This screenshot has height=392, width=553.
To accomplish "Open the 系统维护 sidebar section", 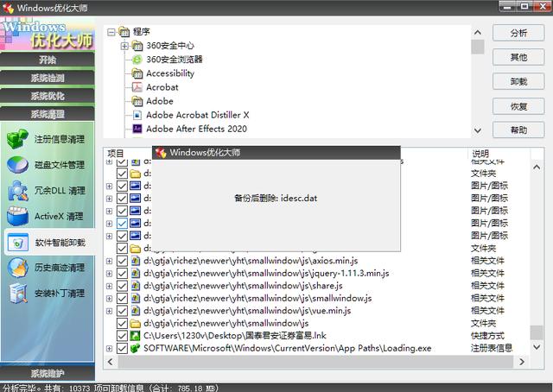I will 48,373.
